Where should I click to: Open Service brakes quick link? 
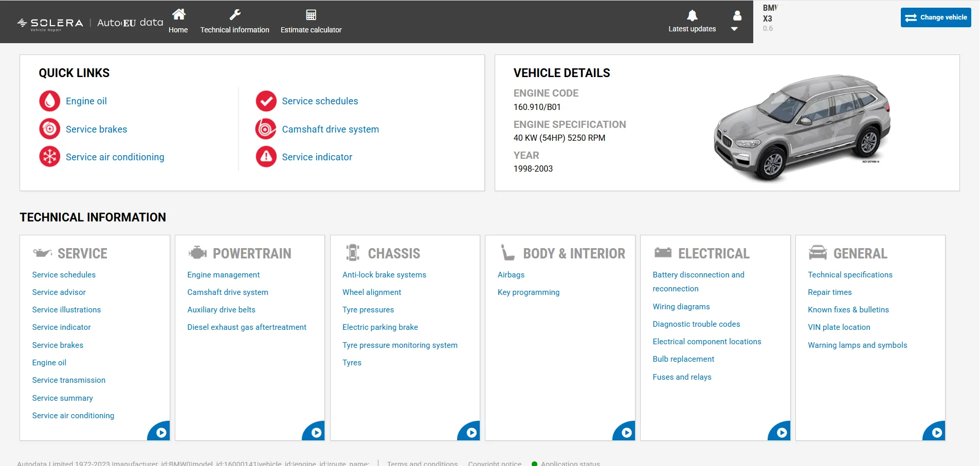coord(96,129)
